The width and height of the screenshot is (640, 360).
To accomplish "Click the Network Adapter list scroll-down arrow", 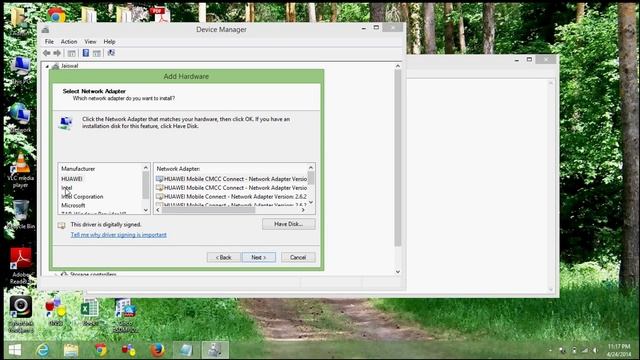I will [311, 202].
